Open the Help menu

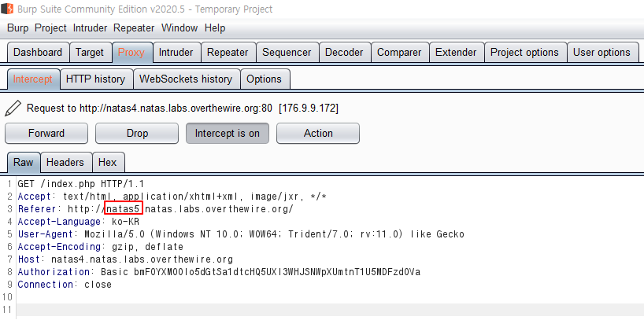click(x=215, y=28)
